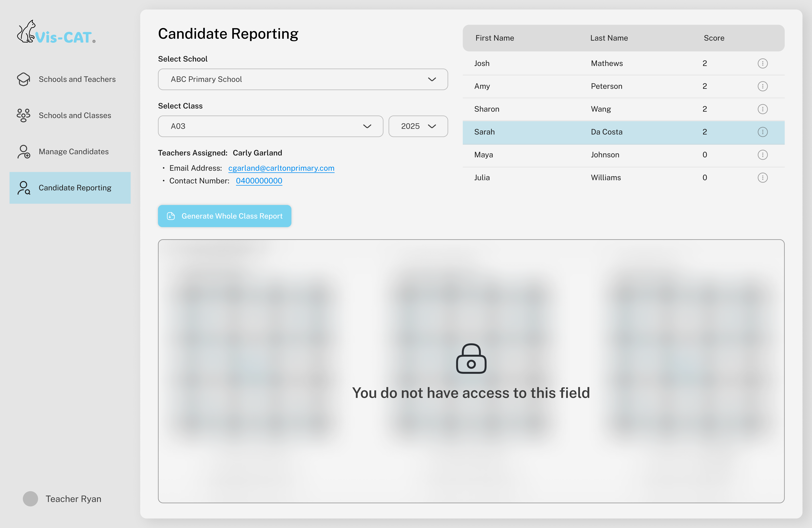The width and height of the screenshot is (812, 528).
Task: Switch to the Manage Candidates section
Action: coord(74,152)
